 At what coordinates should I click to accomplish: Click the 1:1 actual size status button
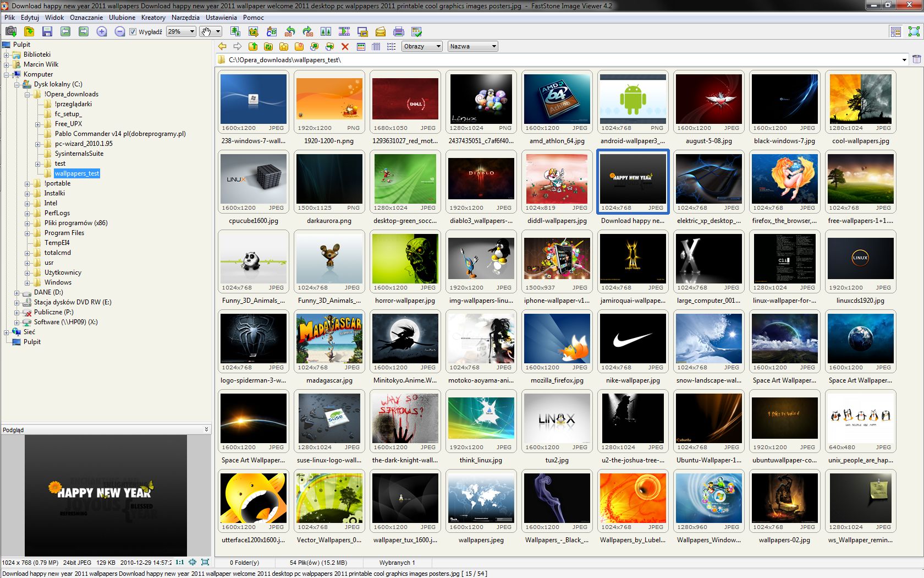(180, 563)
